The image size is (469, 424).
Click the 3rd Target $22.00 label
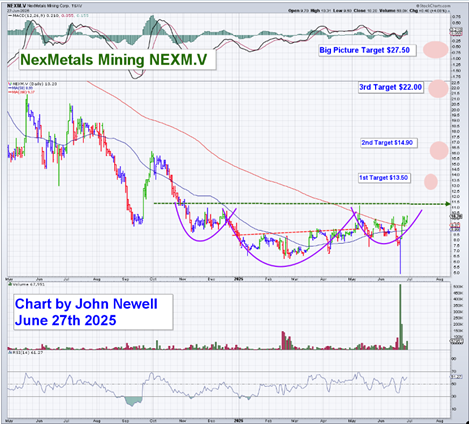click(x=391, y=87)
